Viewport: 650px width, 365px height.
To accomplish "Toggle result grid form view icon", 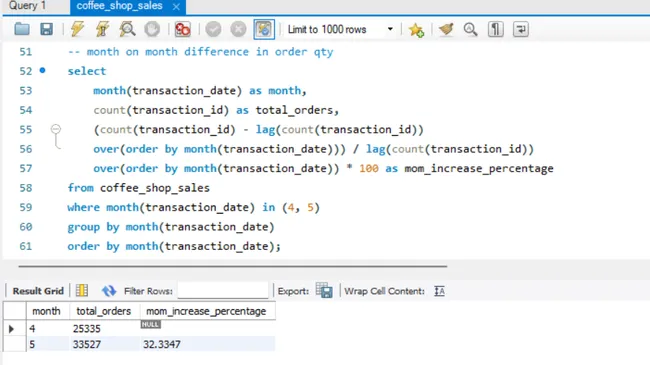I will 82,290.
